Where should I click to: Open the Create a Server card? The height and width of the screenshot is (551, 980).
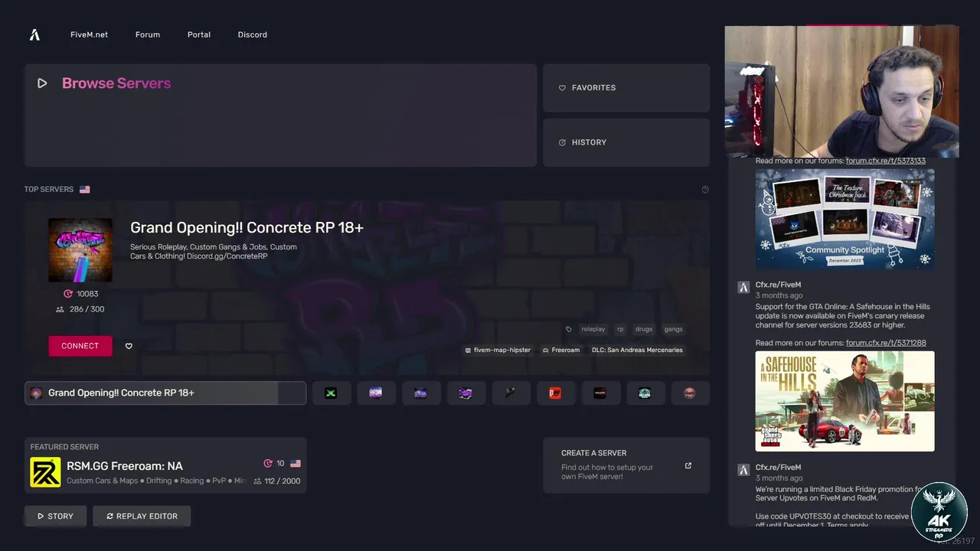pos(626,465)
